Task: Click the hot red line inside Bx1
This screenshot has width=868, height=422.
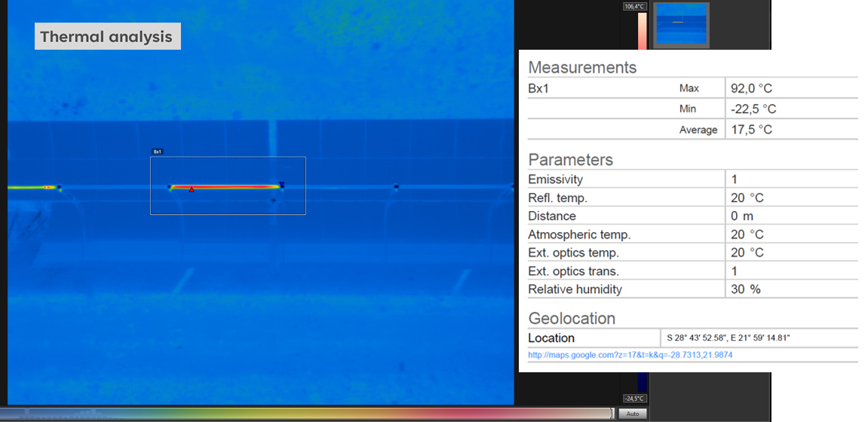Action: [x=225, y=187]
